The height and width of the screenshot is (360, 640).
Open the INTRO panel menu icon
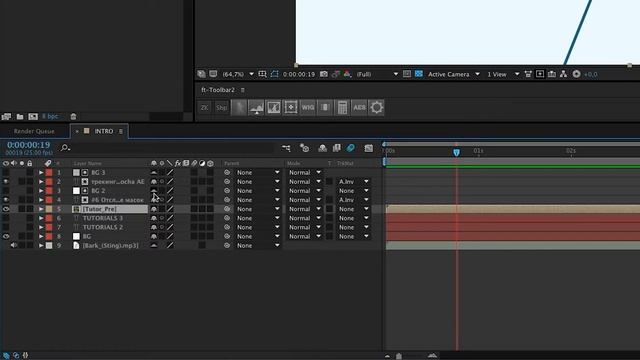[x=121, y=131]
